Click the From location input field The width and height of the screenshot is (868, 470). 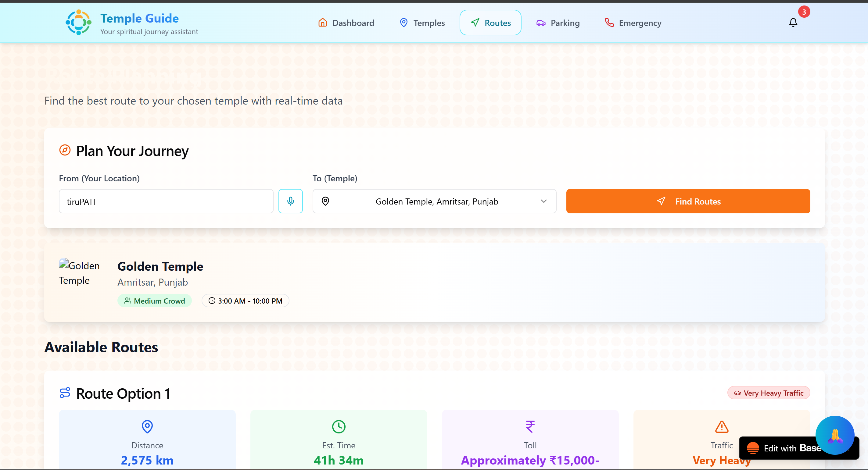coord(166,201)
